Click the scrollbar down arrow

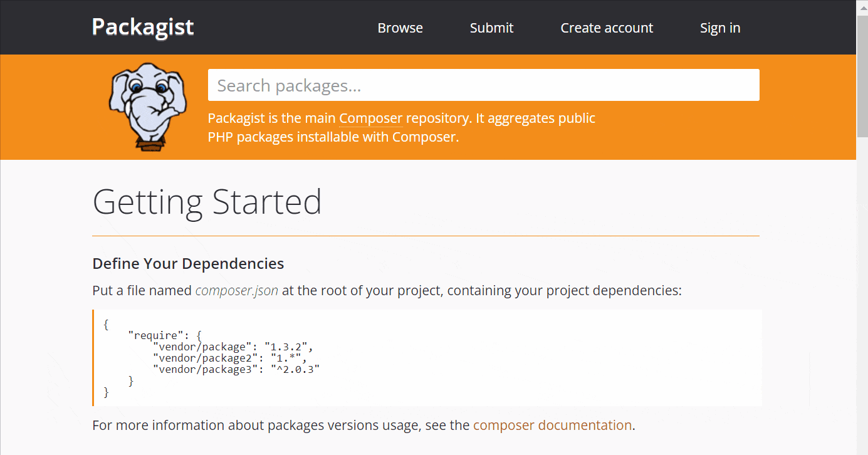tap(863, 449)
